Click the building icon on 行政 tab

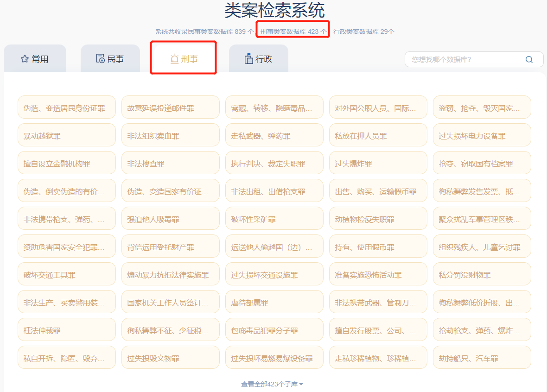[x=248, y=59]
